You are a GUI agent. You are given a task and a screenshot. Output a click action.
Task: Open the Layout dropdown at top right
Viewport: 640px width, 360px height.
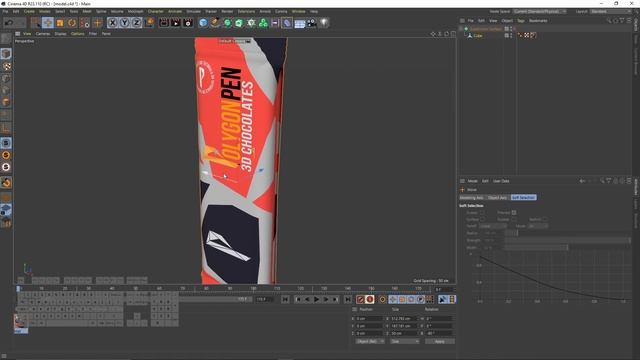point(610,11)
